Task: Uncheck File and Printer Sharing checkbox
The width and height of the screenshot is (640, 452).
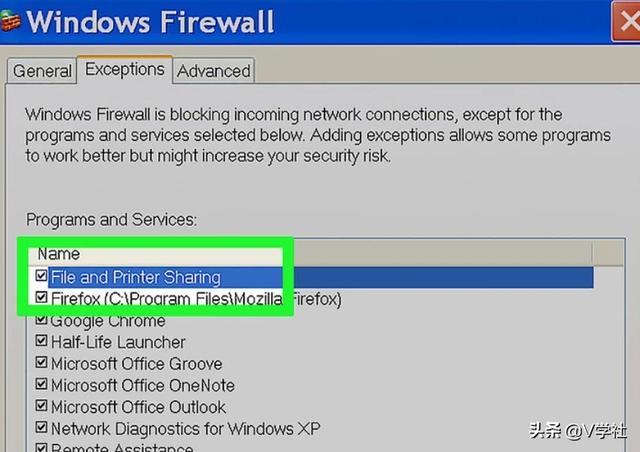Action: tap(41, 276)
